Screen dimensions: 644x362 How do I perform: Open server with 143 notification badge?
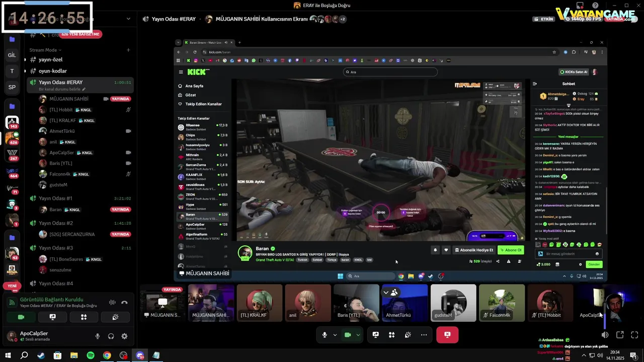[x=12, y=122]
